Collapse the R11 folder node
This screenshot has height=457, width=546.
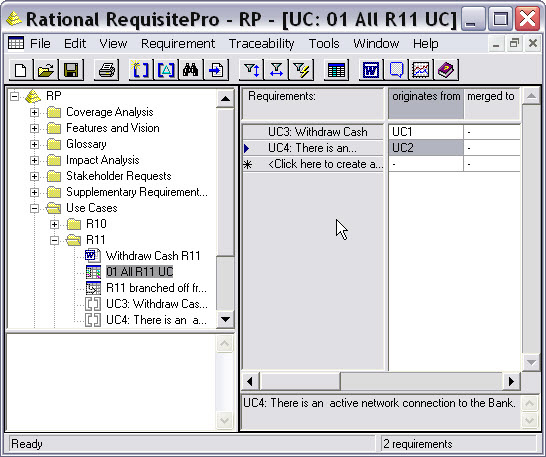[x=54, y=240]
